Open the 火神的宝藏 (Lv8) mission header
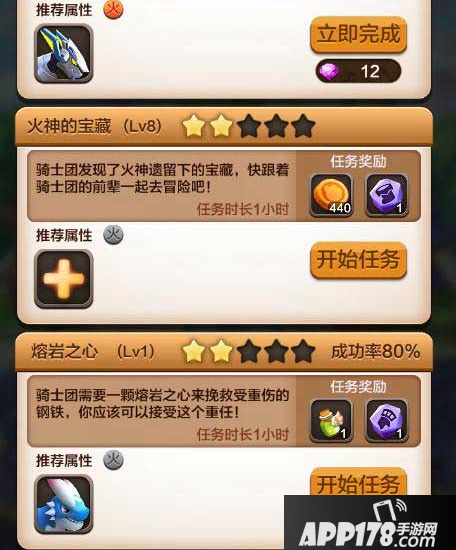456x550 pixels. click(x=224, y=127)
